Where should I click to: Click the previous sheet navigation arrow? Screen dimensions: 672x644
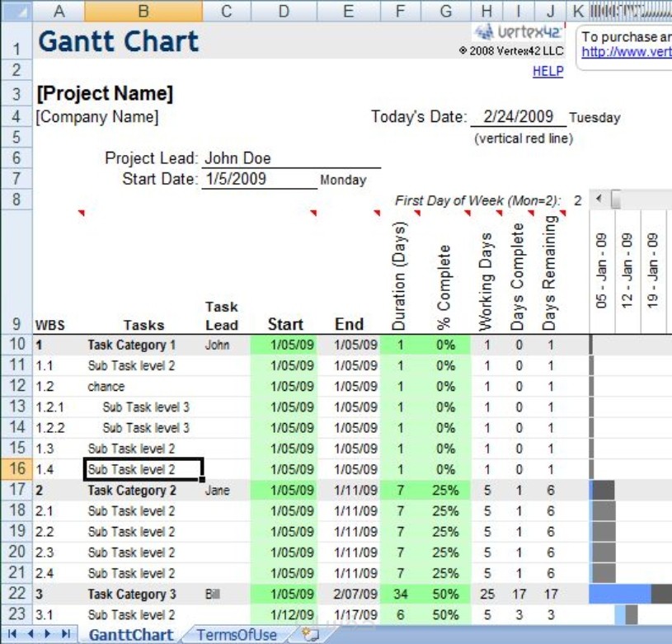pos(31,634)
